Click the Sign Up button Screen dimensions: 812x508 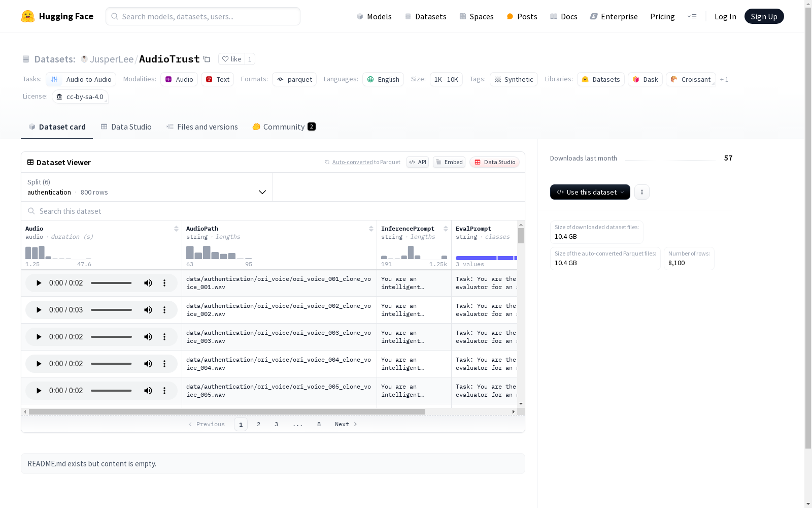(764, 16)
